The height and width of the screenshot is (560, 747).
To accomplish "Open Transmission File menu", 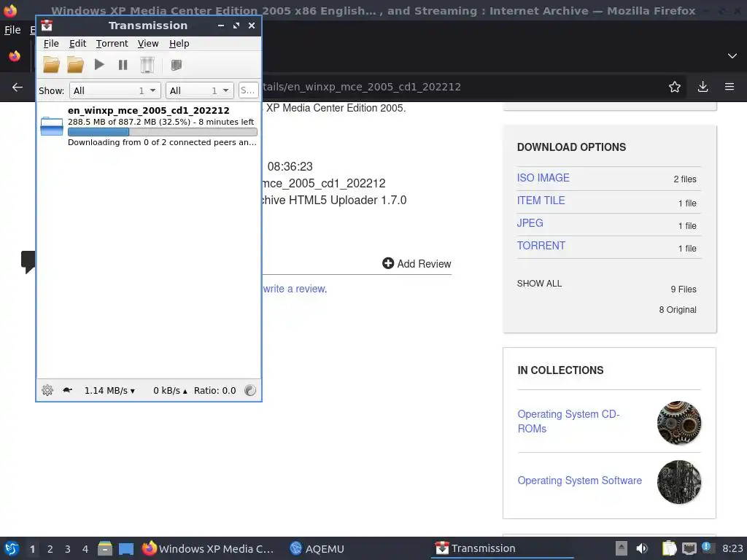I will pos(51,43).
